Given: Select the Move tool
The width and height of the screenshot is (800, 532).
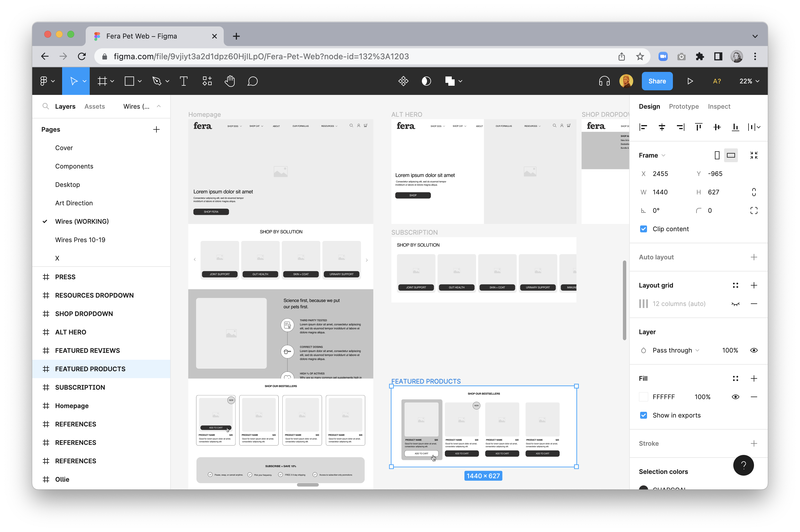Looking at the screenshot, I should tap(74, 81).
